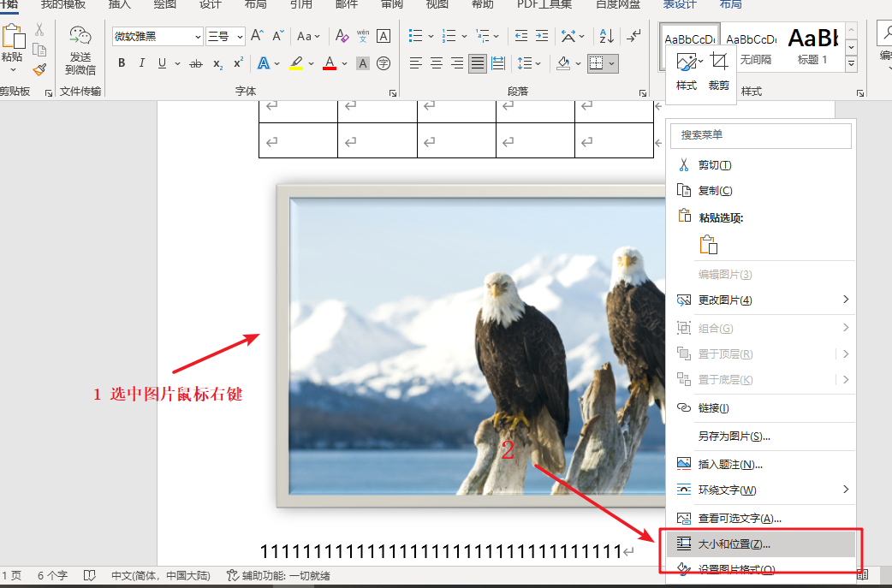Click Character Border icon

pos(384,37)
